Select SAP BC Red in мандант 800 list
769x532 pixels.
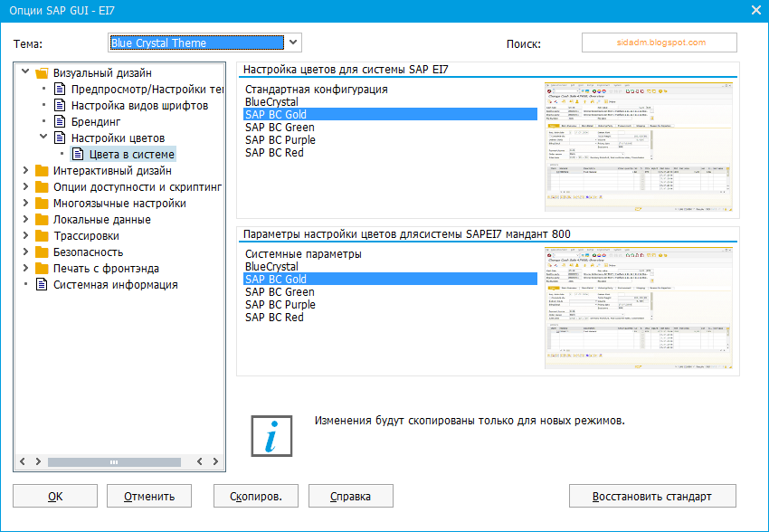[x=274, y=318]
